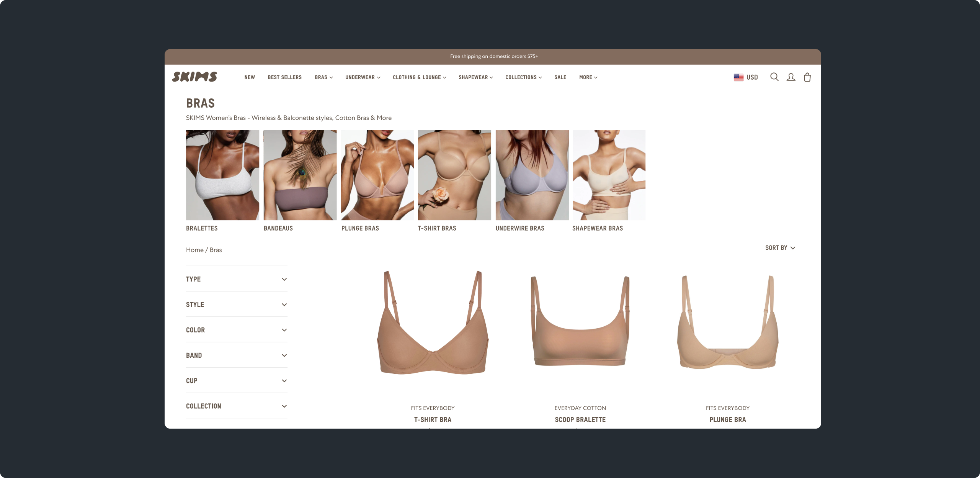Image resolution: width=980 pixels, height=478 pixels.
Task: Click the UNDERWIRE BRAS category label
Action: tap(520, 228)
